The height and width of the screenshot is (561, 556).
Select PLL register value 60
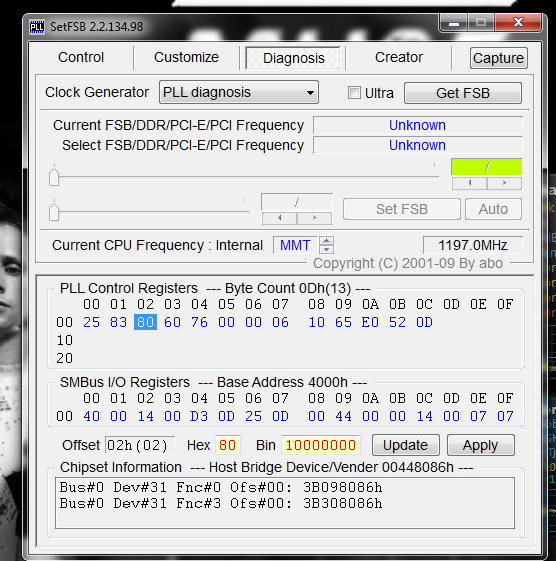172,322
